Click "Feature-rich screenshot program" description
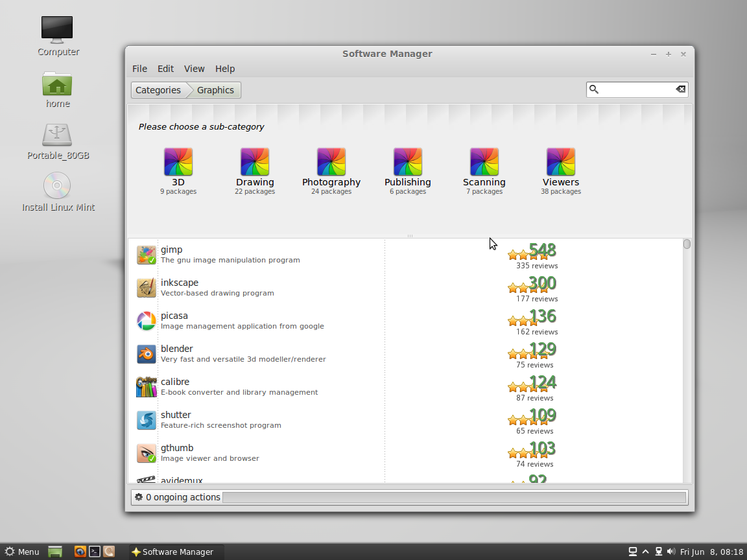The image size is (747, 560). (x=220, y=425)
